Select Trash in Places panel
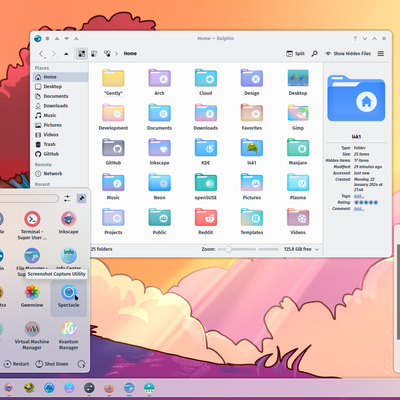 60,144
